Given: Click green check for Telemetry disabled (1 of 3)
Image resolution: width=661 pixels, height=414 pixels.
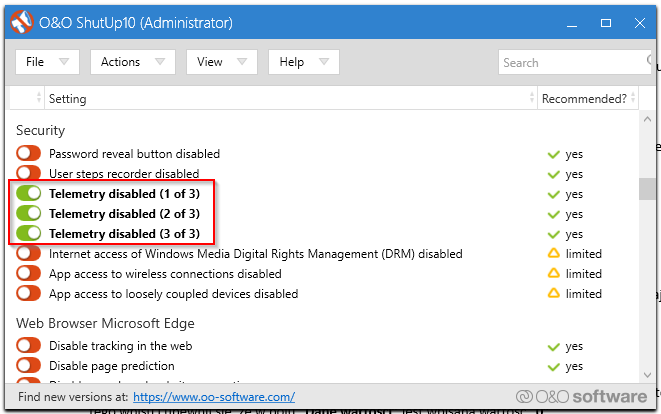Looking at the screenshot, I should point(554,194).
